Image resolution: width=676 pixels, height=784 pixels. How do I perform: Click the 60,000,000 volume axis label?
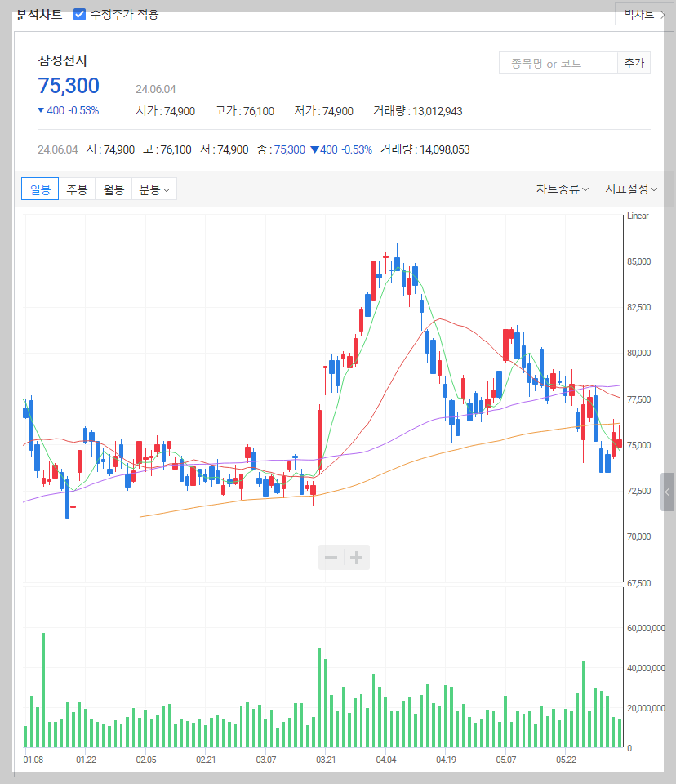[646, 628]
